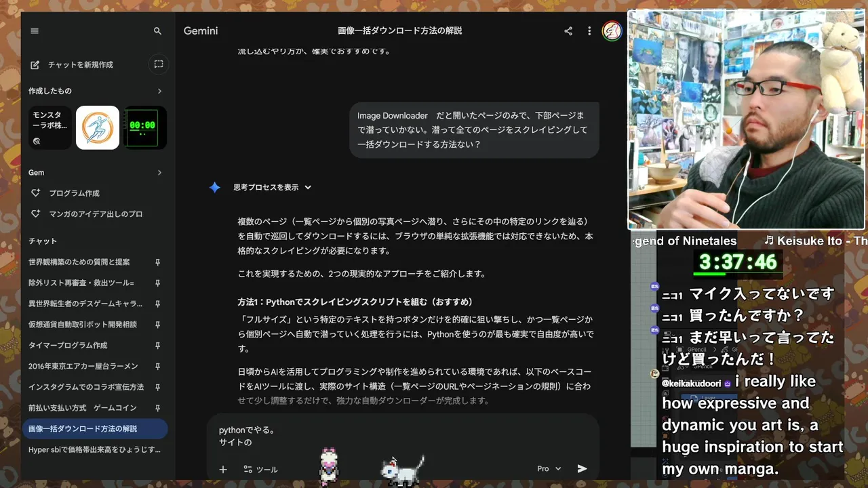Open the hamburger main menu
The height and width of the screenshot is (488, 868).
(35, 31)
